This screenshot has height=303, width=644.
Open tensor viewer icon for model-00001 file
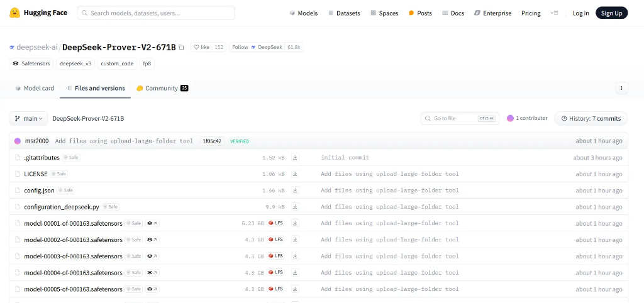coord(153,223)
